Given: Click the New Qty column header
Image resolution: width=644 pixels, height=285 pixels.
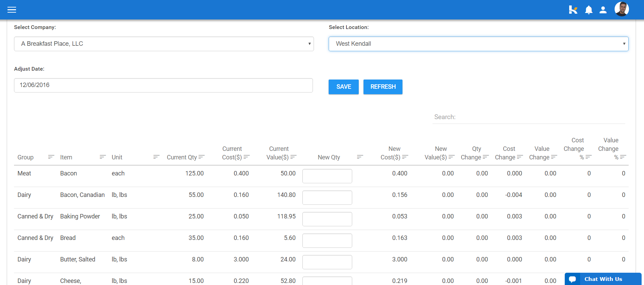Looking at the screenshot, I should point(329,157).
